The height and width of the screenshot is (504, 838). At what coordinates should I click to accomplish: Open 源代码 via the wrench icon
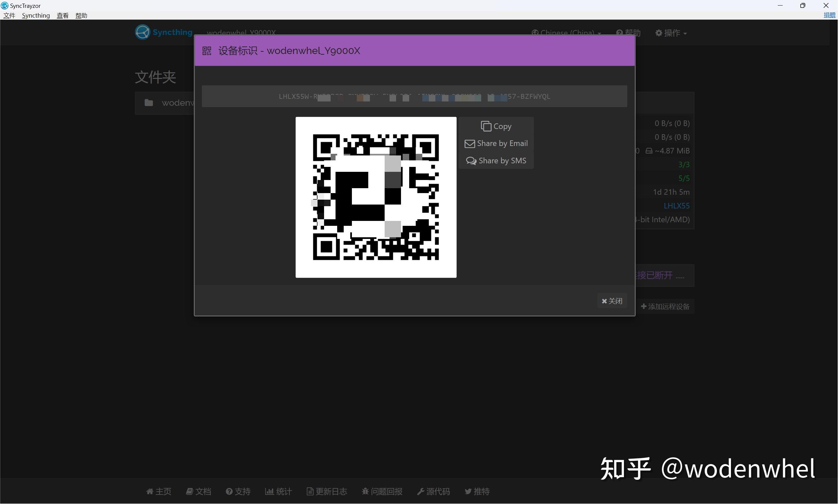(421, 491)
